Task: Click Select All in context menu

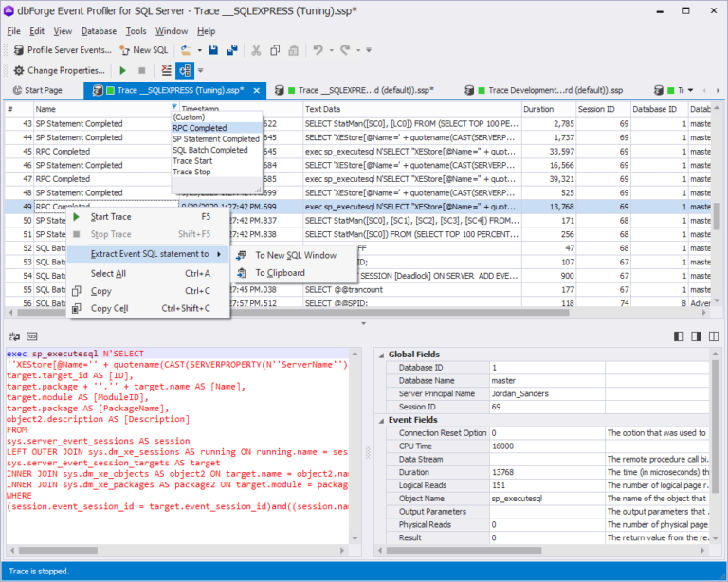Action: tap(148, 273)
